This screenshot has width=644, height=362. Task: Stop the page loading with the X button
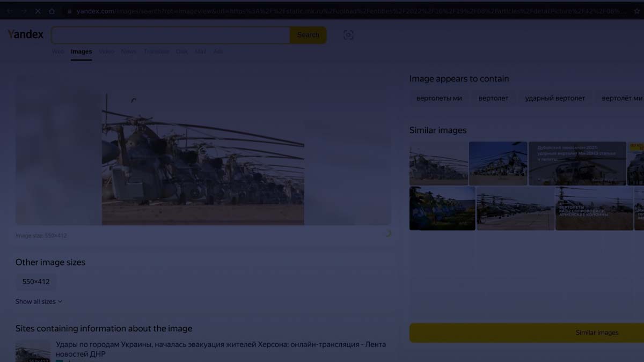pos(38,11)
